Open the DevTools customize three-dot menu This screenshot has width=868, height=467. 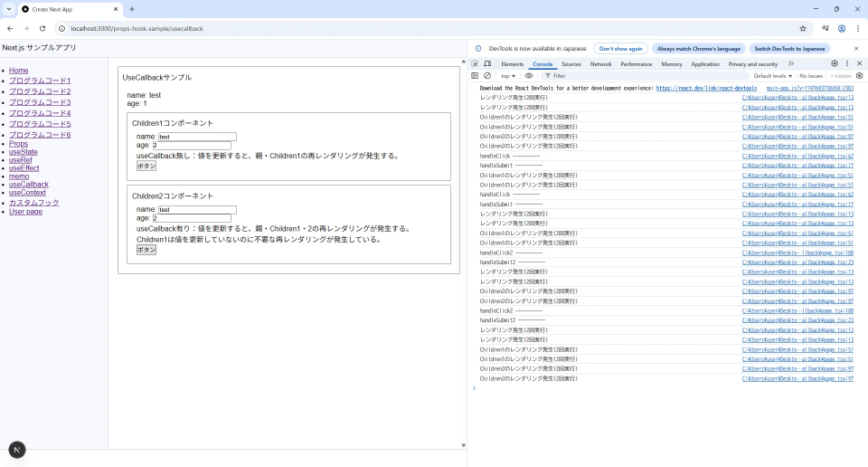847,63
